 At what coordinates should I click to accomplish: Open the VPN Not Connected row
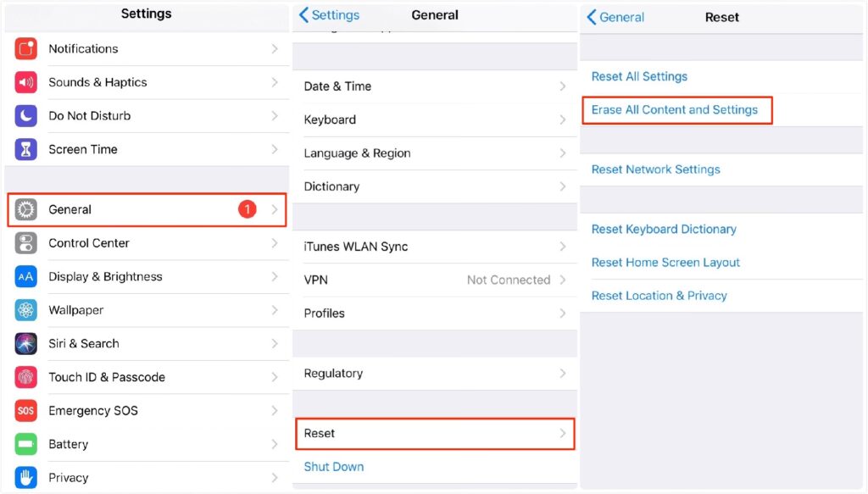434,280
